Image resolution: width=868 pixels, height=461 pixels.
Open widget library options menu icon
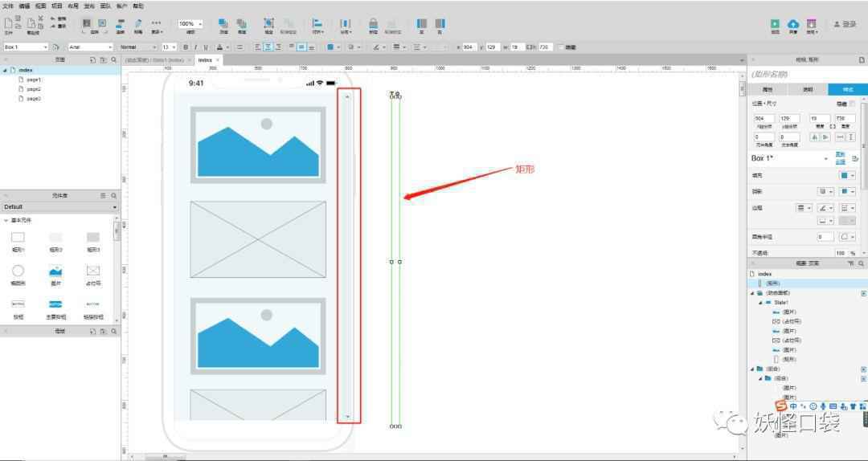[103, 196]
